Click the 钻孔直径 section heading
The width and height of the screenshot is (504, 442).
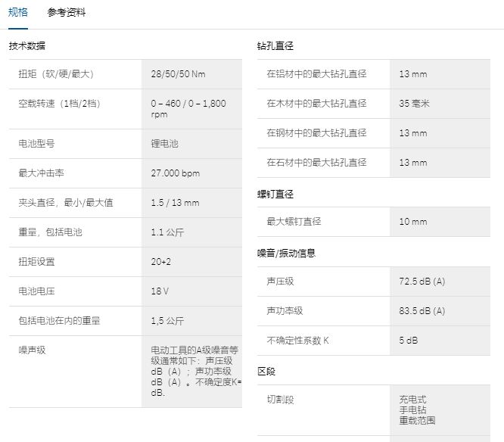pyautogui.click(x=275, y=46)
